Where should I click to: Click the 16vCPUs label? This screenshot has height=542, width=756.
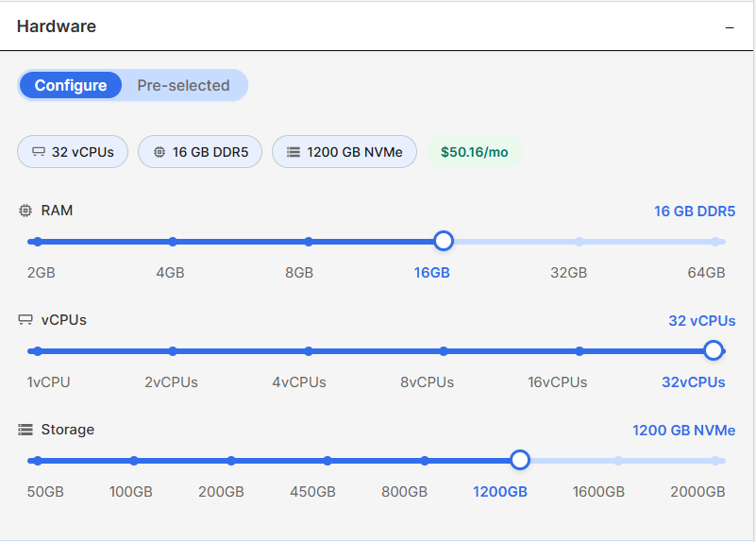point(558,382)
